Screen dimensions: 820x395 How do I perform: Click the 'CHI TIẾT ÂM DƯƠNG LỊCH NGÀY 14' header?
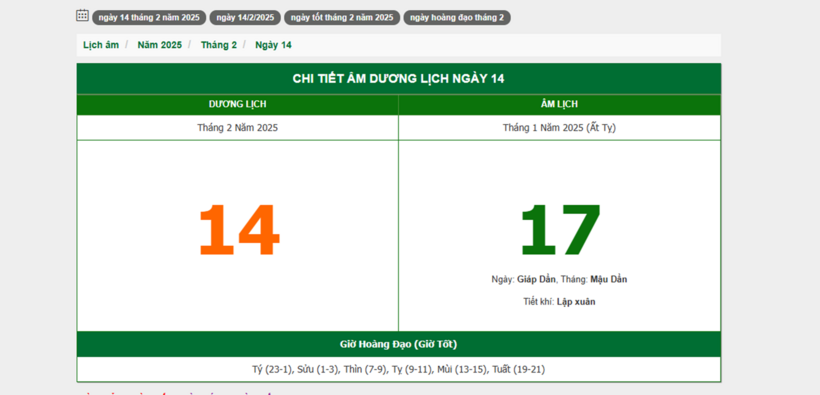398,79
